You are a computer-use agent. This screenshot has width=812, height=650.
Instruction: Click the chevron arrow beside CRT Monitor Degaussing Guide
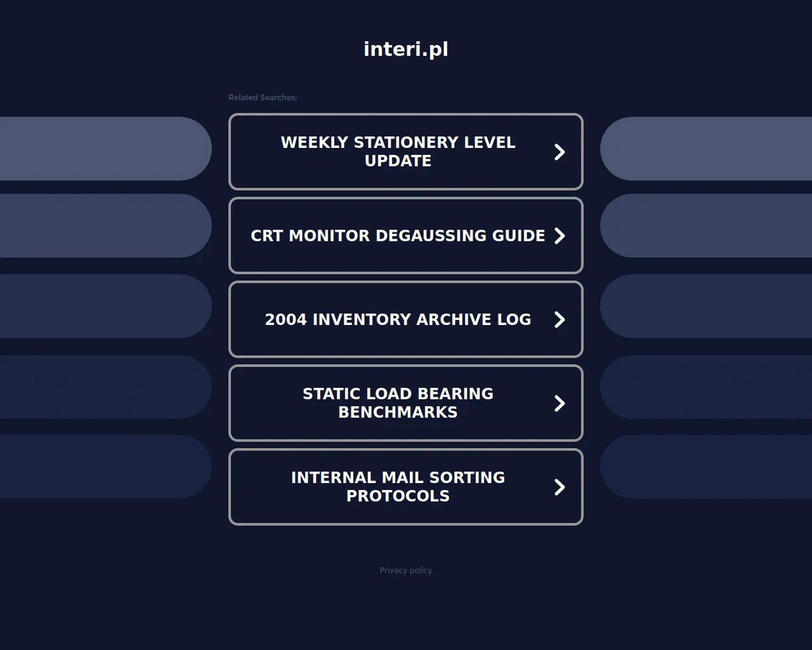point(560,235)
